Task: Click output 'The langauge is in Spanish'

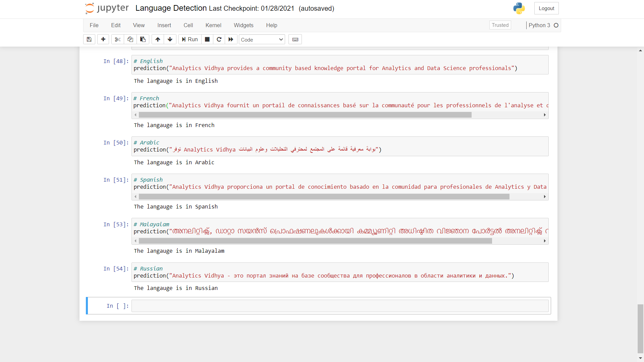Action: tap(176, 207)
